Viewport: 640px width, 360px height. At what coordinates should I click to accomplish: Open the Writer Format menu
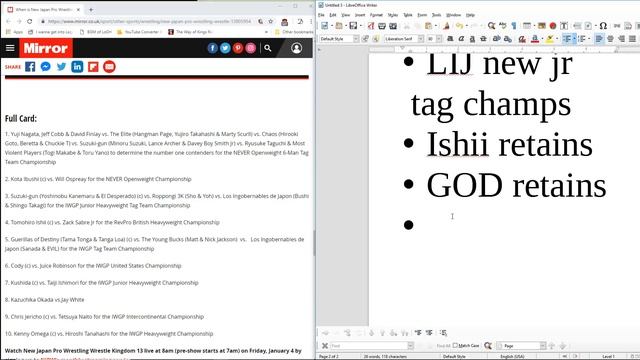pos(376,15)
